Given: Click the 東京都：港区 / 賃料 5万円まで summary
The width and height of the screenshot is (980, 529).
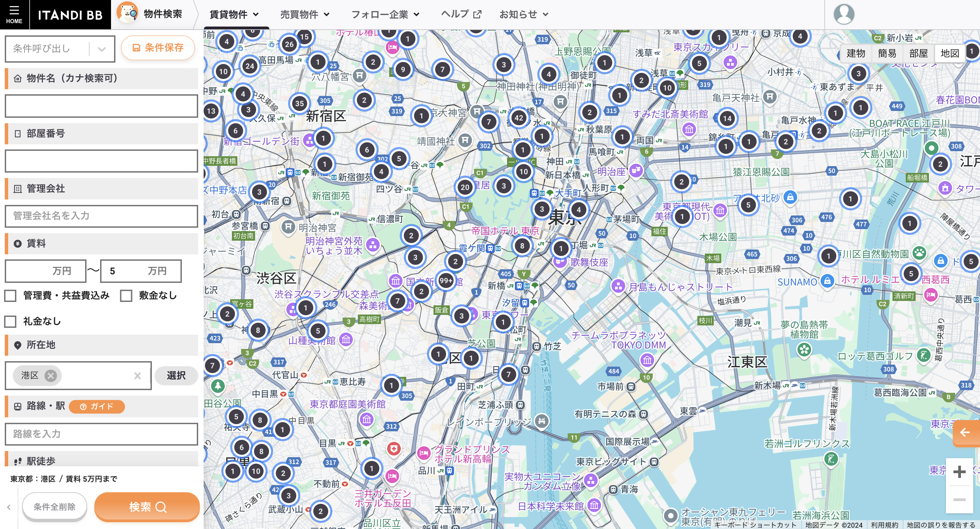Looking at the screenshot, I should pos(64,479).
